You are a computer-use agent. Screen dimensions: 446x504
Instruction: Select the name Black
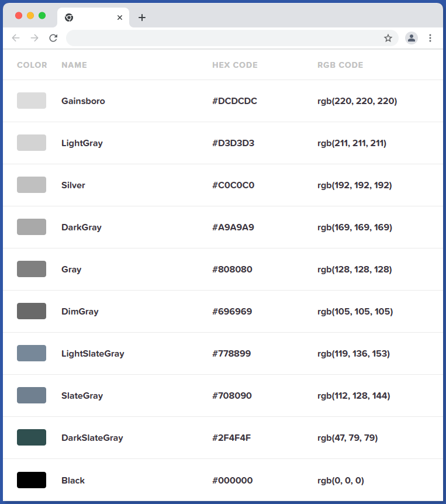pos(73,481)
